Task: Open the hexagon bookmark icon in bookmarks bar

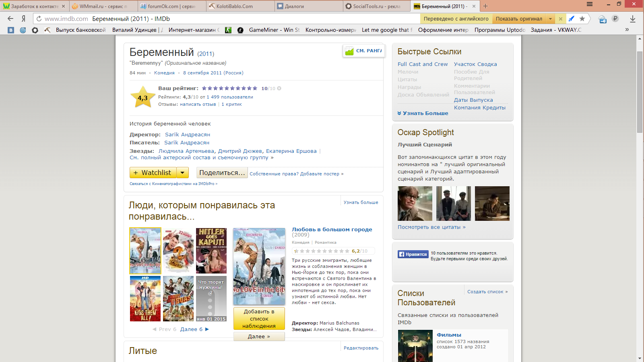Action: [x=35, y=30]
